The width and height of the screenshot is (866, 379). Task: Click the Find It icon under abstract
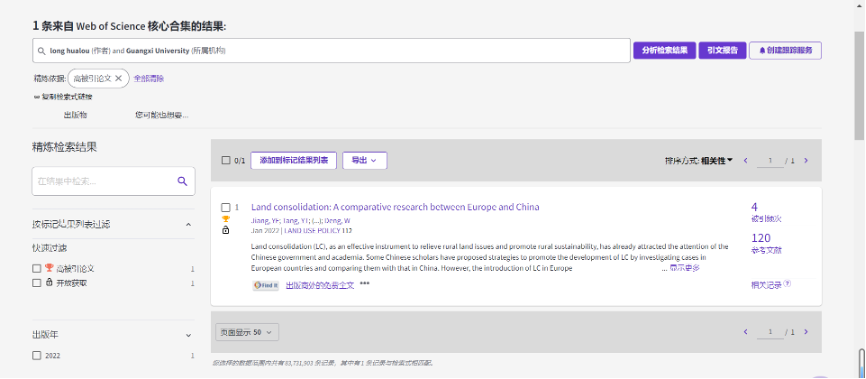pyautogui.click(x=266, y=286)
